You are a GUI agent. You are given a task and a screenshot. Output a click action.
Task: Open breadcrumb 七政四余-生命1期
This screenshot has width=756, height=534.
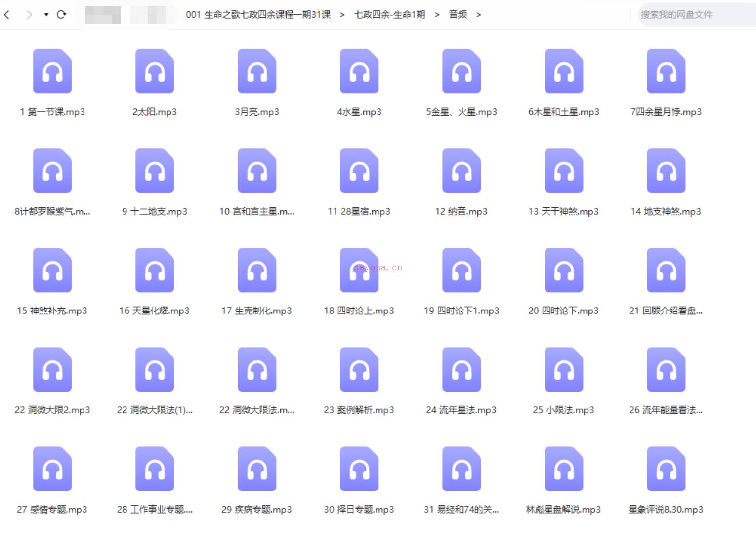pos(390,15)
